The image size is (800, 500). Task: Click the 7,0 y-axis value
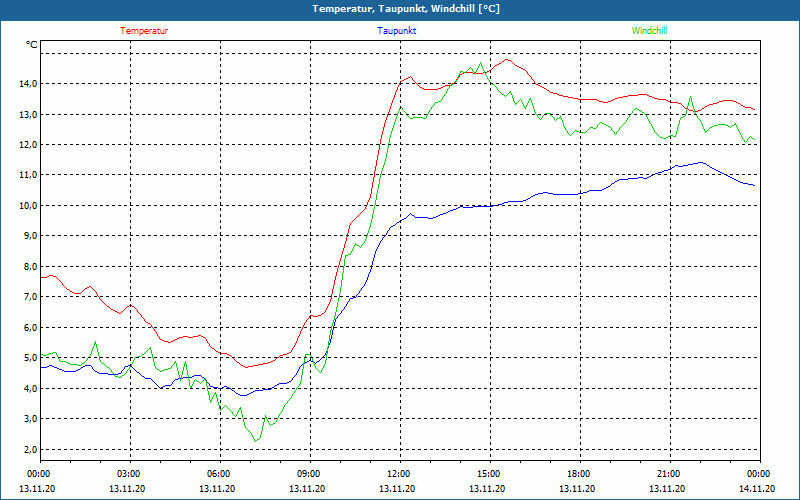30,297
